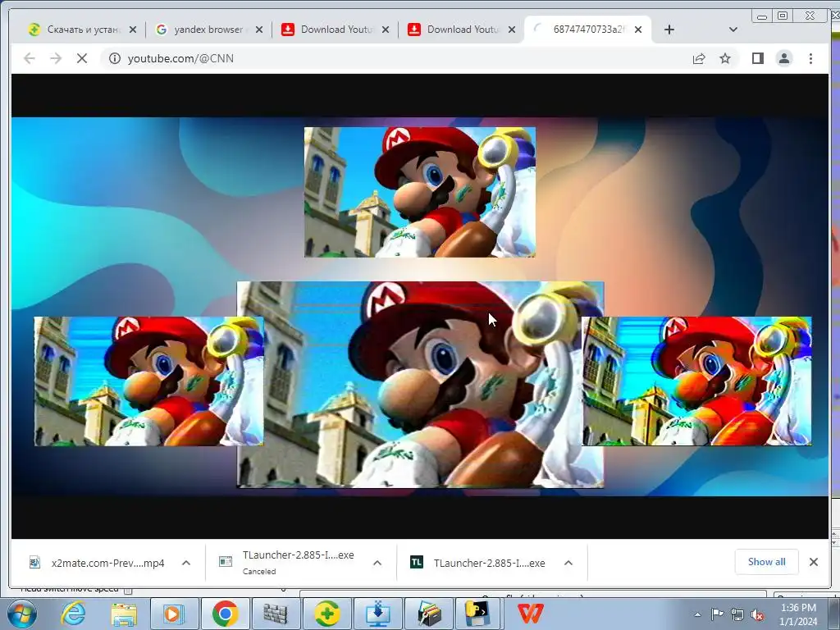Image resolution: width=840 pixels, height=630 pixels.
Task: Open the Python taskbar icon
Action: [479, 614]
